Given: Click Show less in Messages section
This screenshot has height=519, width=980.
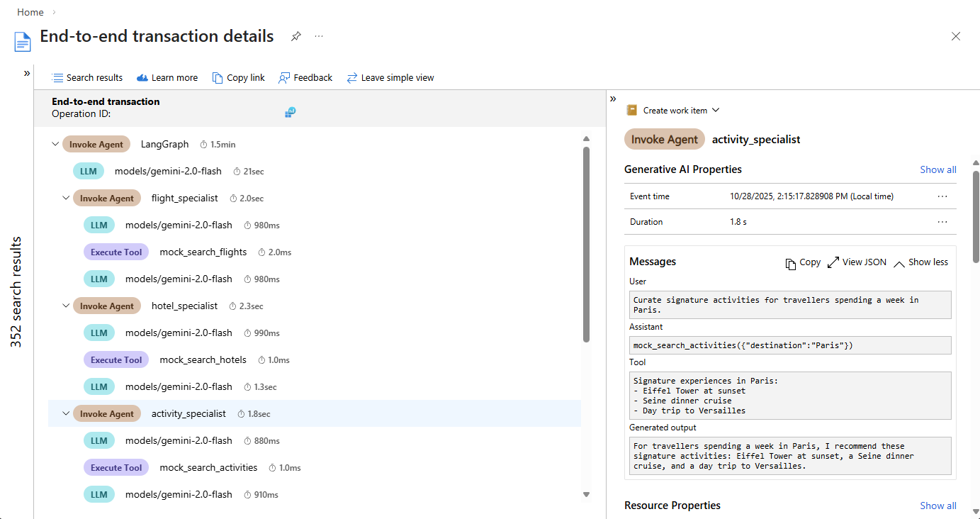Looking at the screenshot, I should 920,262.
